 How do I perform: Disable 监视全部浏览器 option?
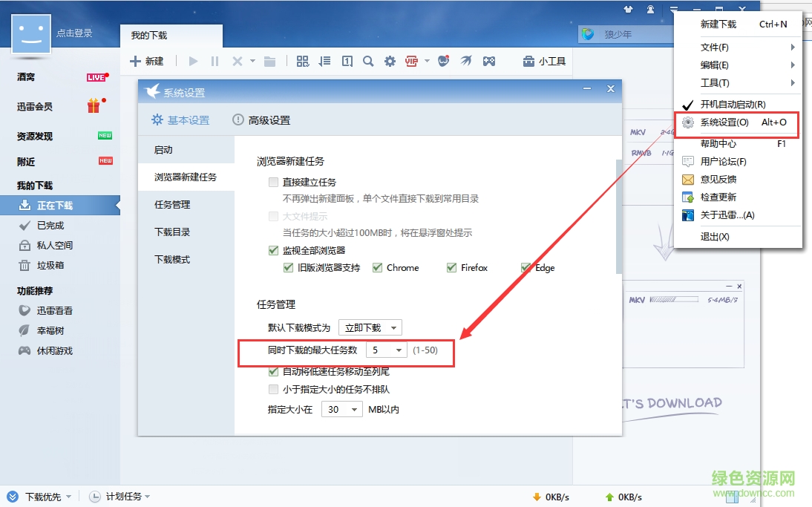(x=273, y=250)
